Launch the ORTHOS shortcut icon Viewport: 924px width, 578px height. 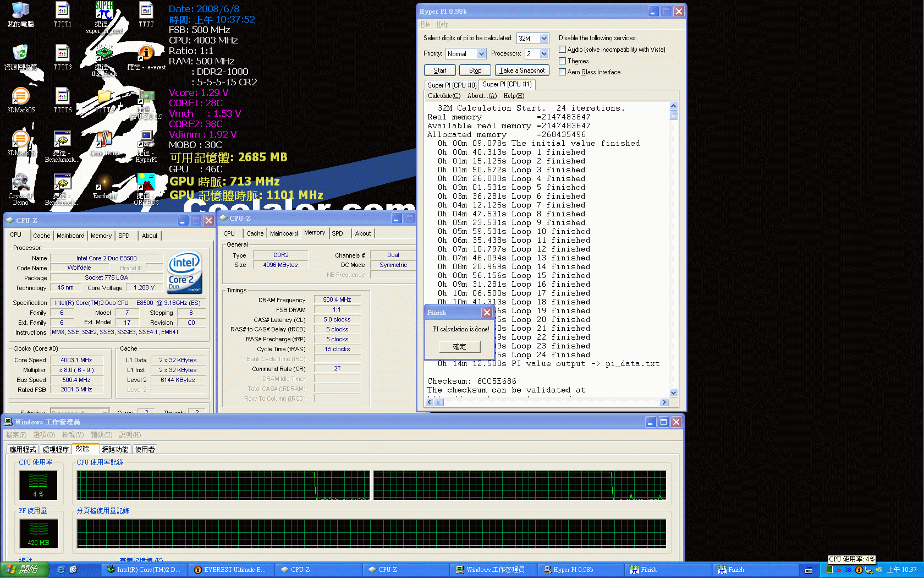pyautogui.click(x=146, y=189)
